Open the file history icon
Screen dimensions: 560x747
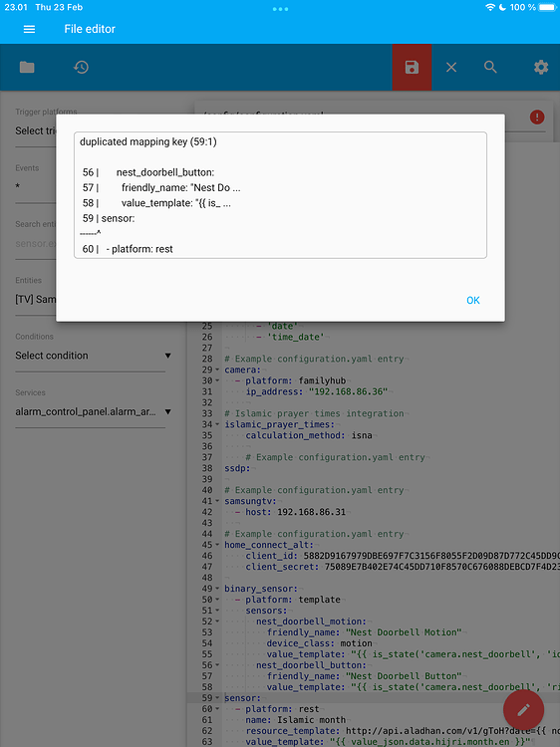[x=81, y=67]
